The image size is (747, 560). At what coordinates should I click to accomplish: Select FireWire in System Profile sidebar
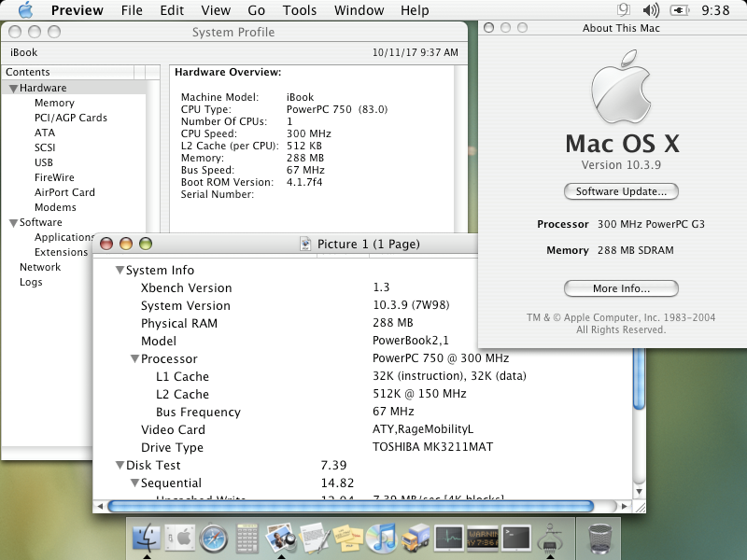pos(54,177)
